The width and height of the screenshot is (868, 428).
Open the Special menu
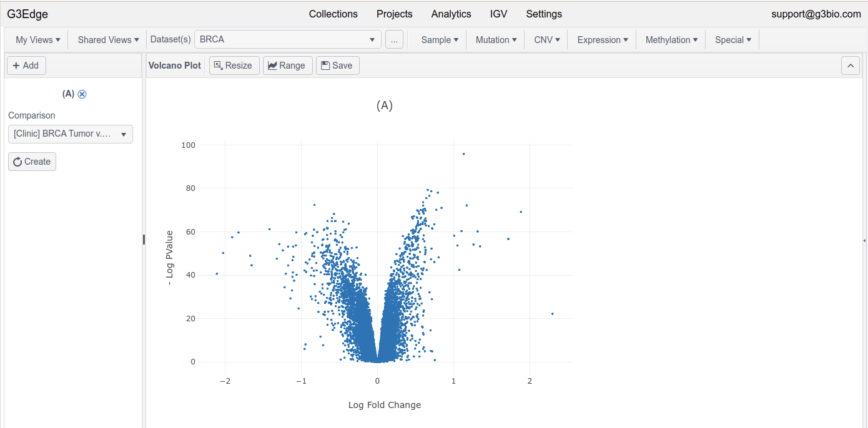coord(733,39)
